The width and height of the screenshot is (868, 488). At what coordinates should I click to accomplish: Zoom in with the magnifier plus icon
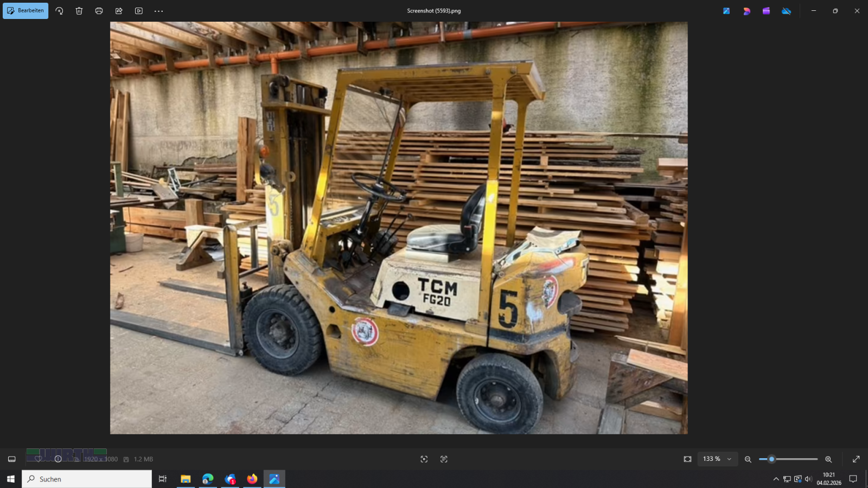tap(828, 459)
